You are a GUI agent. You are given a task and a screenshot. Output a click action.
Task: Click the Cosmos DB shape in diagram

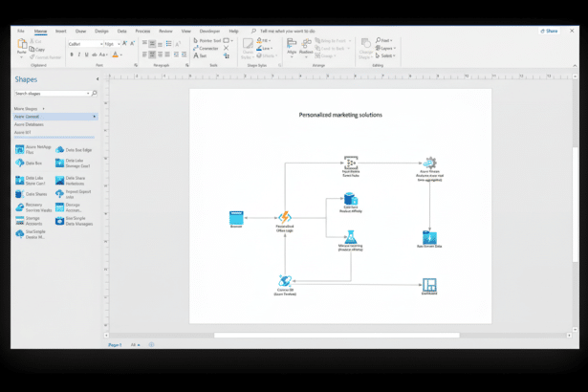(285, 280)
